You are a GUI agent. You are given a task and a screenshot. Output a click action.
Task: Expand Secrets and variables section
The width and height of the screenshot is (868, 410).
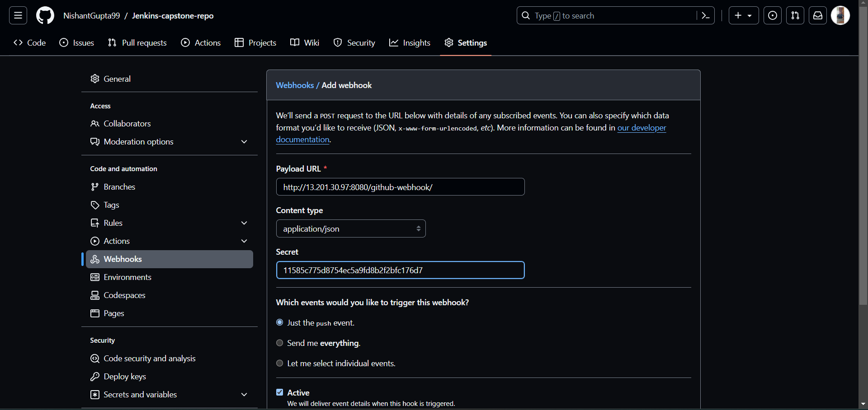click(x=244, y=395)
